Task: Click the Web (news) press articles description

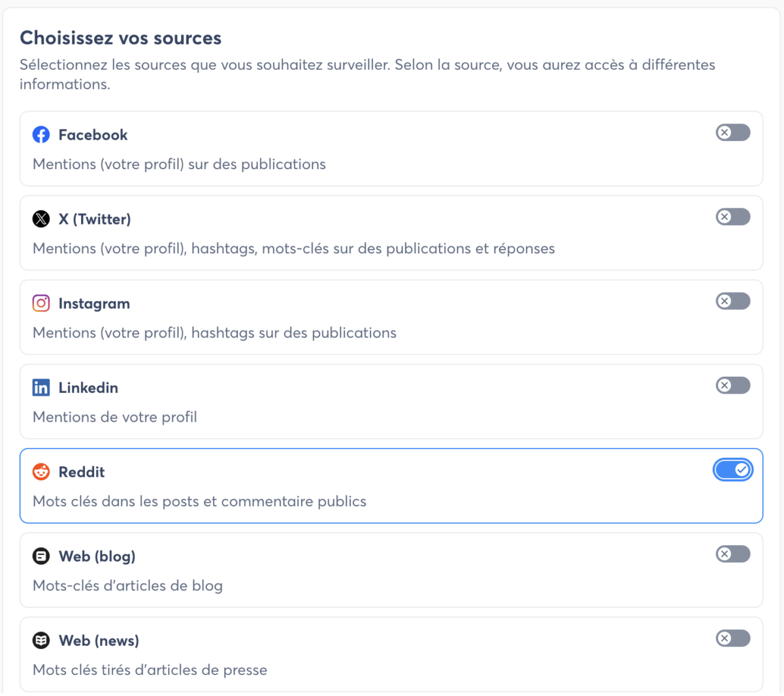Action: [150, 670]
